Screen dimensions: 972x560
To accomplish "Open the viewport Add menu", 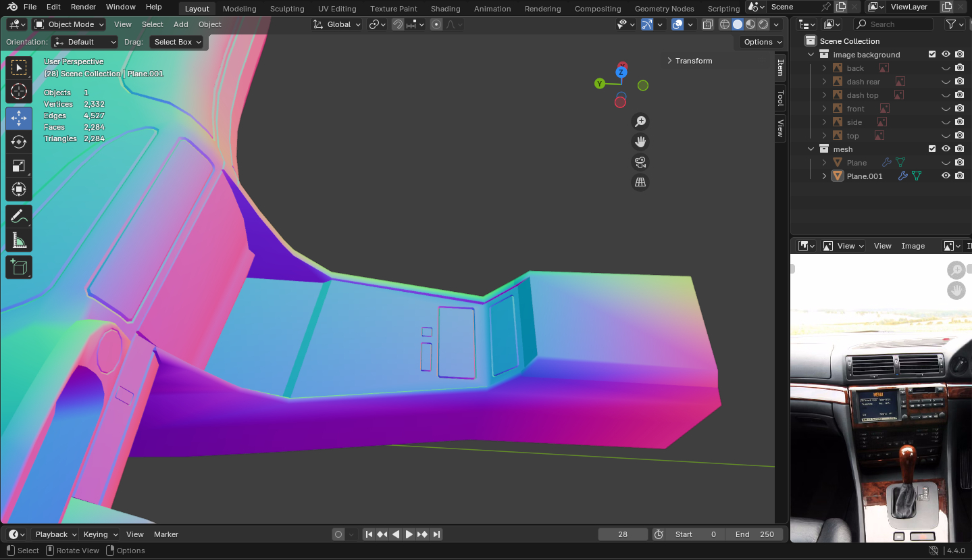I will click(x=181, y=24).
